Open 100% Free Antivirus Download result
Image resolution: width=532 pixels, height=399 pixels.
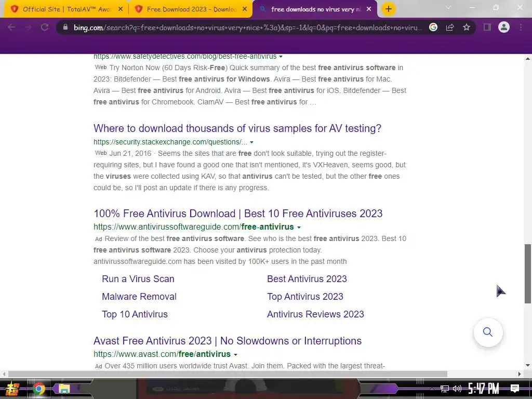pyautogui.click(x=238, y=214)
